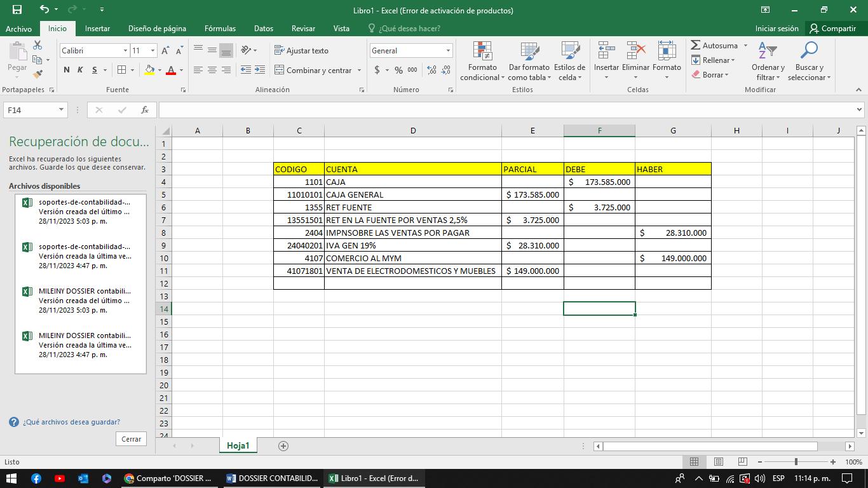The image size is (868, 488).
Task: Click the Increase indent icon
Action: pos(259,70)
